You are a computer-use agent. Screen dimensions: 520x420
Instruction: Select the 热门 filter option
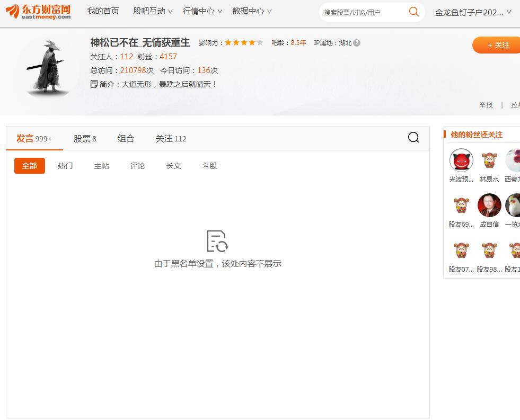point(65,166)
